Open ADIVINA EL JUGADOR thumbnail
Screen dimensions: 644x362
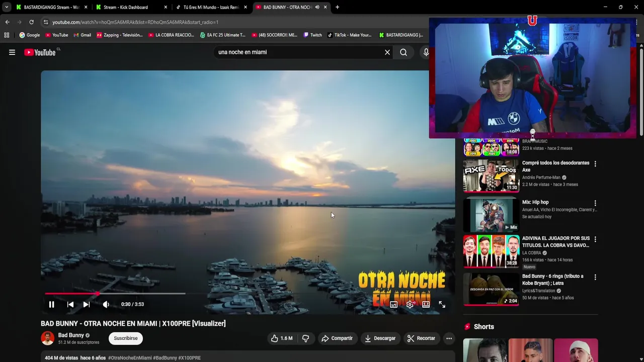pos(491,251)
